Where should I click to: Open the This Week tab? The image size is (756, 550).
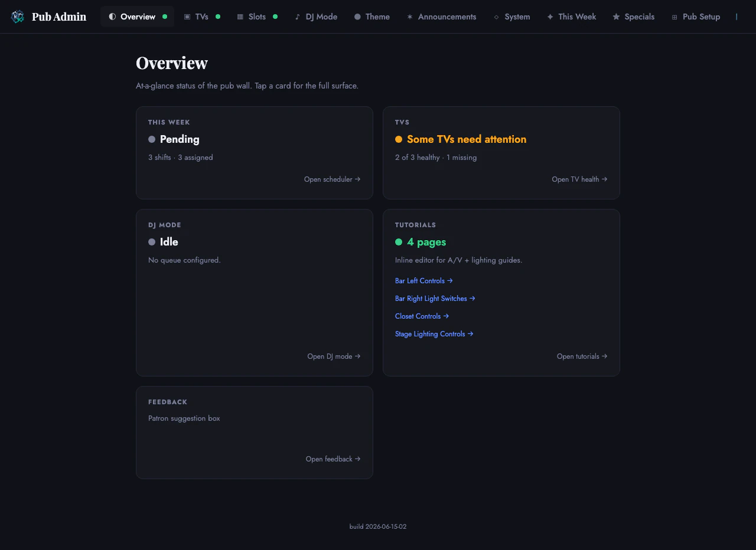(571, 17)
